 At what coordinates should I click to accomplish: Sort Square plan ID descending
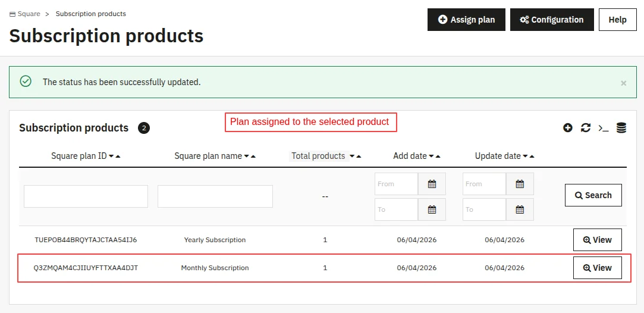[111, 156]
